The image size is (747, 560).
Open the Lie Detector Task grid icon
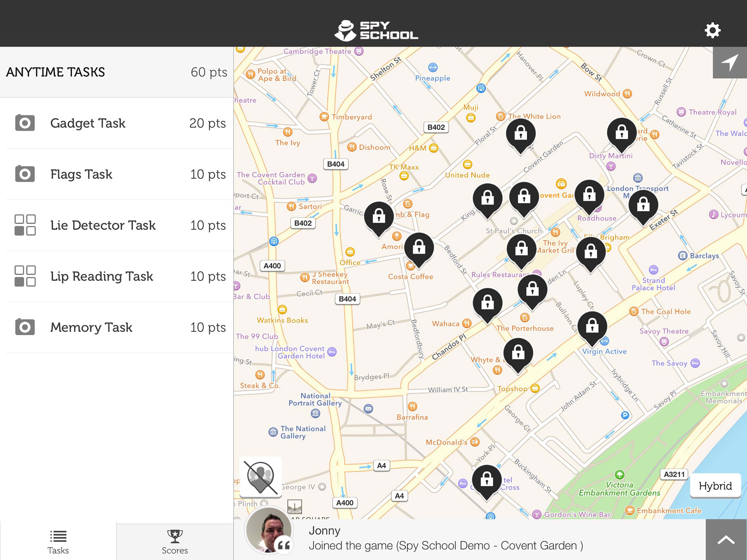[x=25, y=225]
